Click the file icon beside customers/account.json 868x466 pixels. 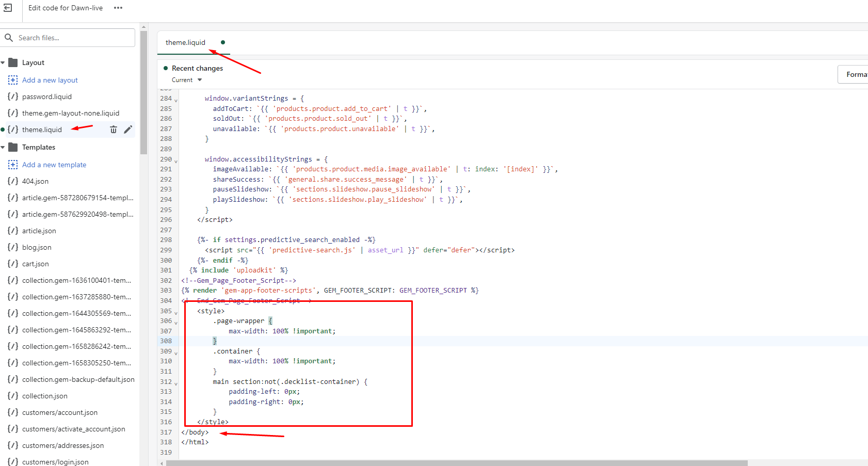(13, 412)
